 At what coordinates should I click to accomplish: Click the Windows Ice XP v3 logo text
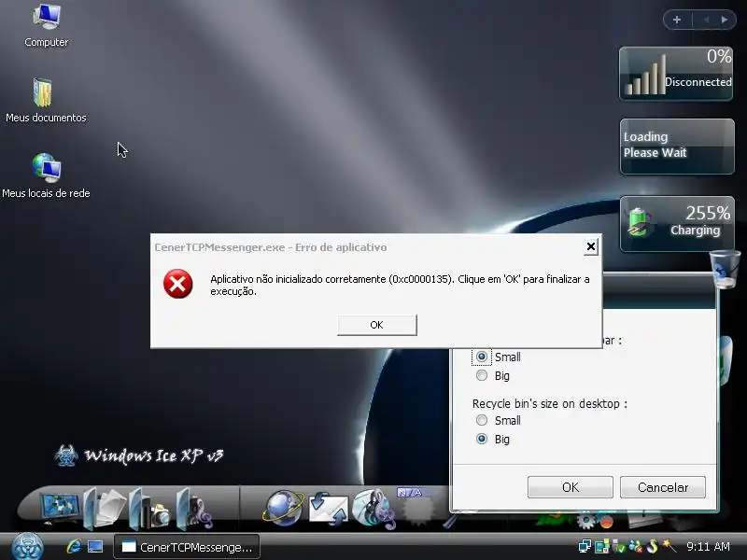tap(154, 455)
